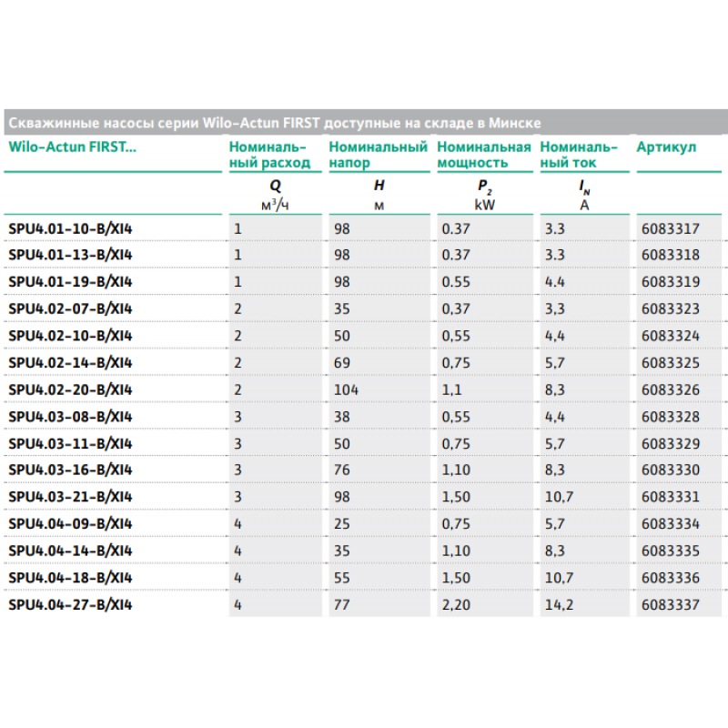Click flow value 1 in SPU4.01-10 row

tap(238, 229)
